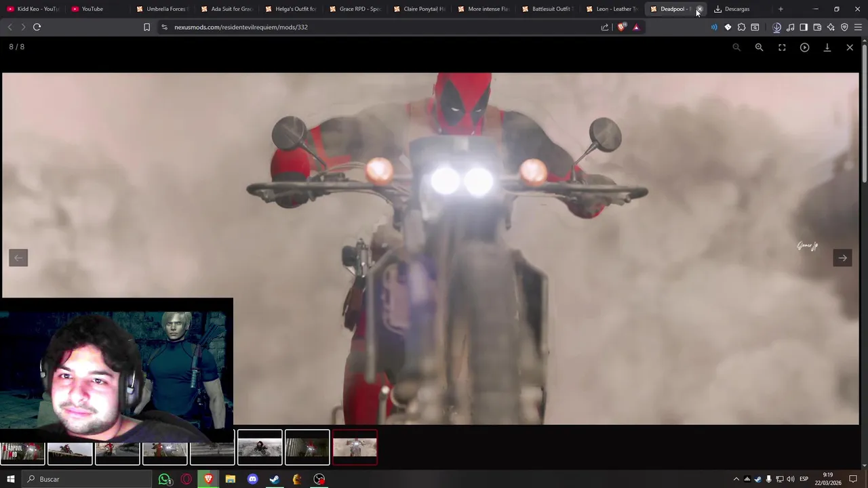Viewport: 868px width, 488px height.
Task: Switch to the Umbrella Forces tab
Action: (163, 9)
